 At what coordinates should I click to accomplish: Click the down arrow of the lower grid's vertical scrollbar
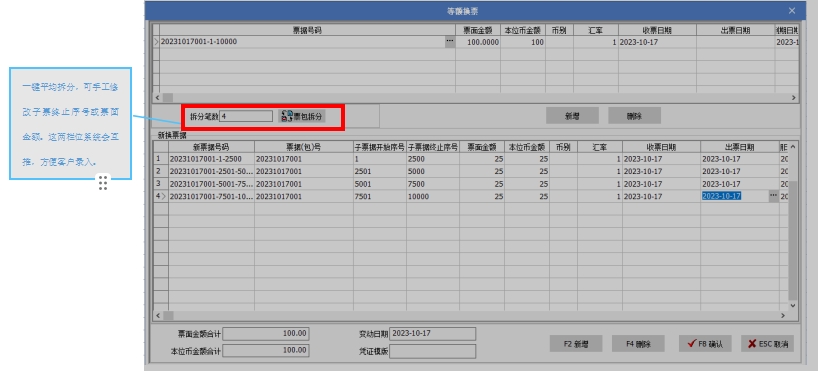pyautogui.click(x=793, y=306)
